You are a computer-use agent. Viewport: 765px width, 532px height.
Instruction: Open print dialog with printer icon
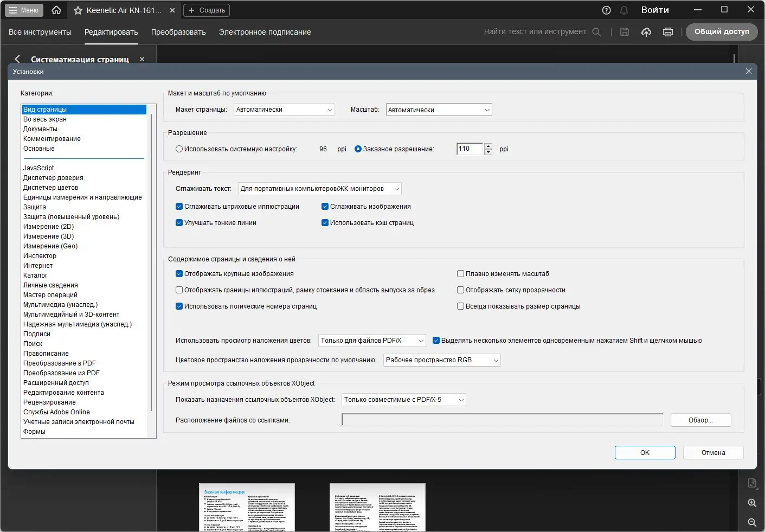[667, 31]
